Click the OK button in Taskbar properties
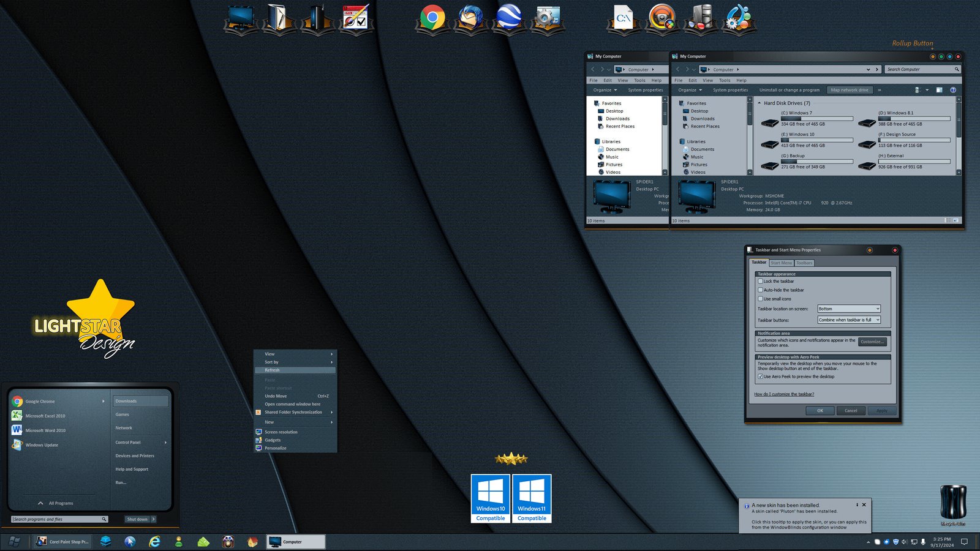Image resolution: width=980 pixels, height=551 pixels. (820, 411)
